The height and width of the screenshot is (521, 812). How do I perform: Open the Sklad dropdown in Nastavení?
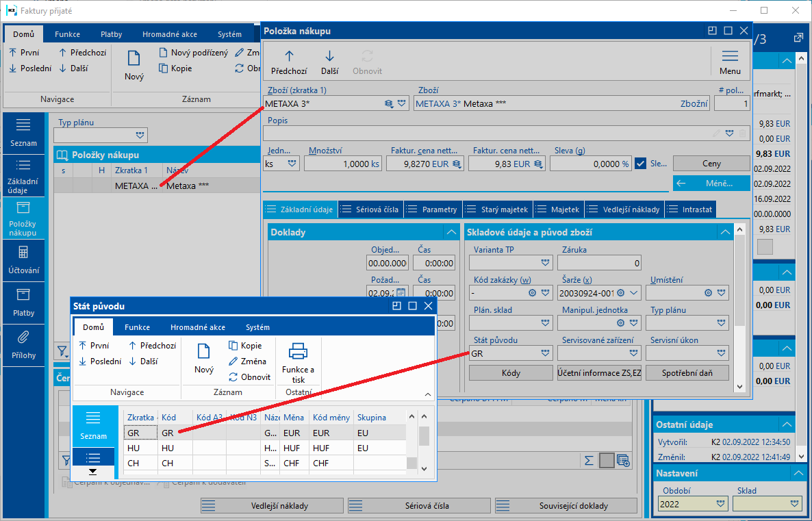point(794,503)
